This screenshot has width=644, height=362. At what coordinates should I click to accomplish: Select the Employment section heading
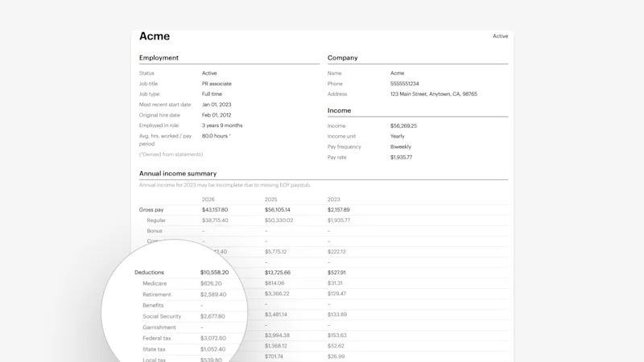[x=159, y=58]
